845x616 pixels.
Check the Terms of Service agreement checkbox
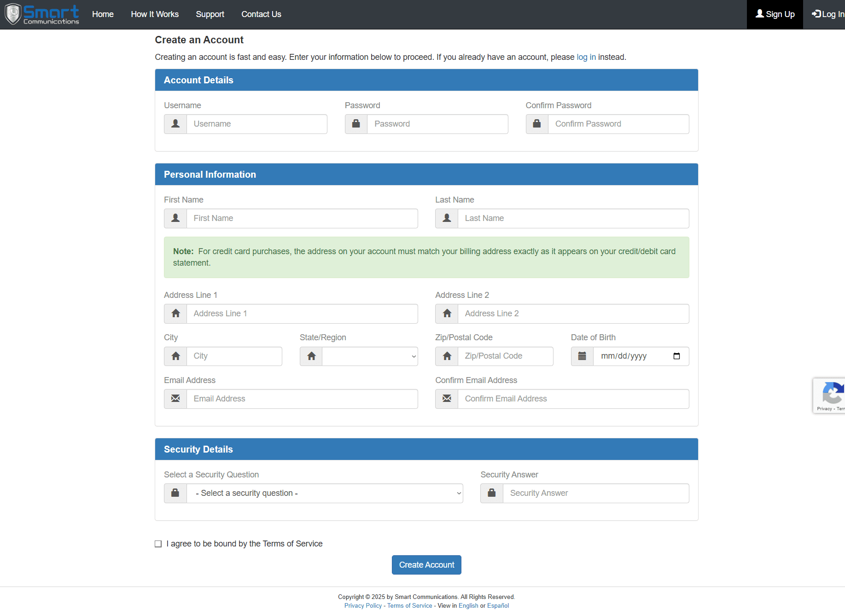(158, 544)
